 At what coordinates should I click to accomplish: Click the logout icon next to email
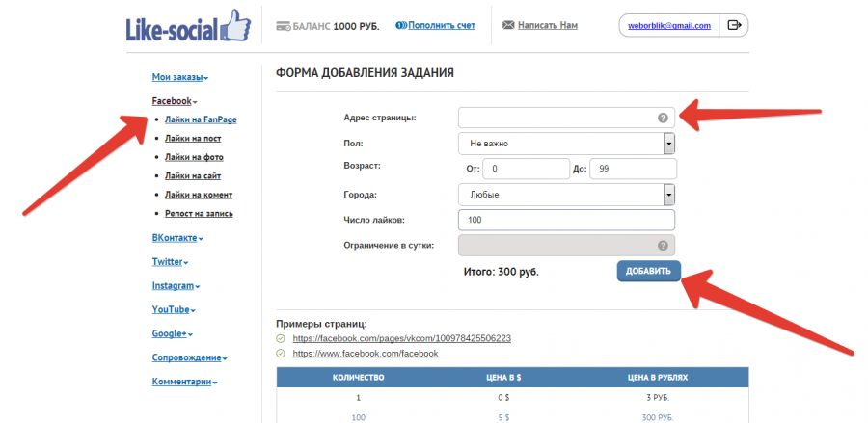coord(734,25)
